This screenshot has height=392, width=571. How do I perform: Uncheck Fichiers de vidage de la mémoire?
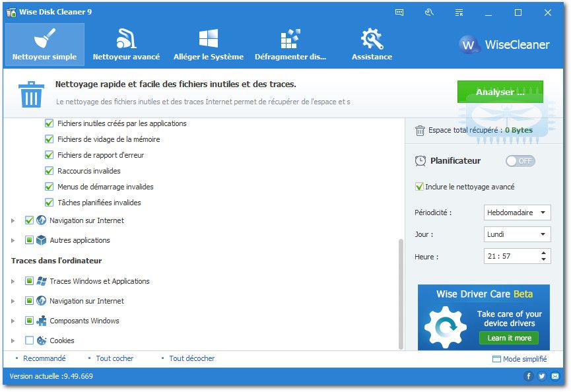point(49,139)
